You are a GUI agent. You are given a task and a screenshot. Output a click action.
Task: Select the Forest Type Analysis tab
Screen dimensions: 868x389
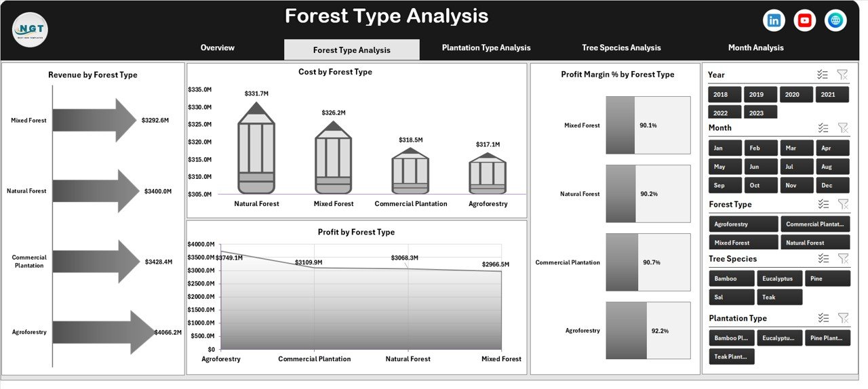click(x=352, y=49)
